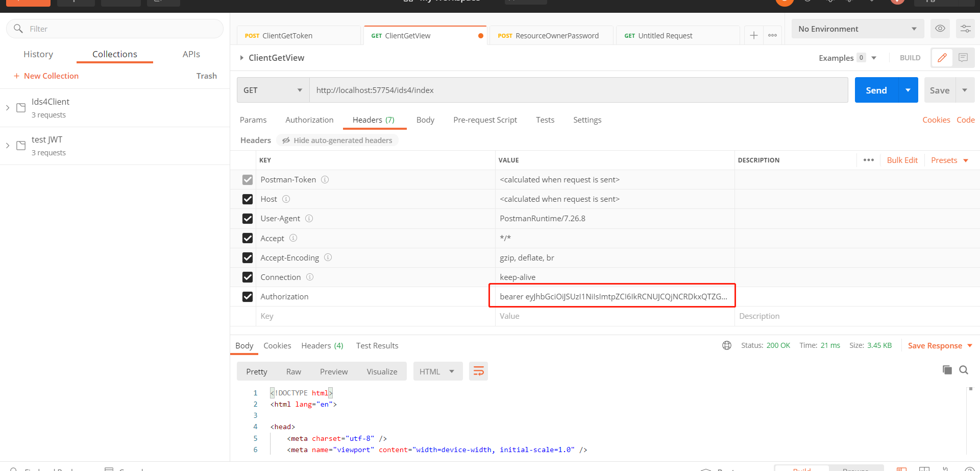Search within response body icon
This screenshot has height=471, width=980.
(964, 370)
